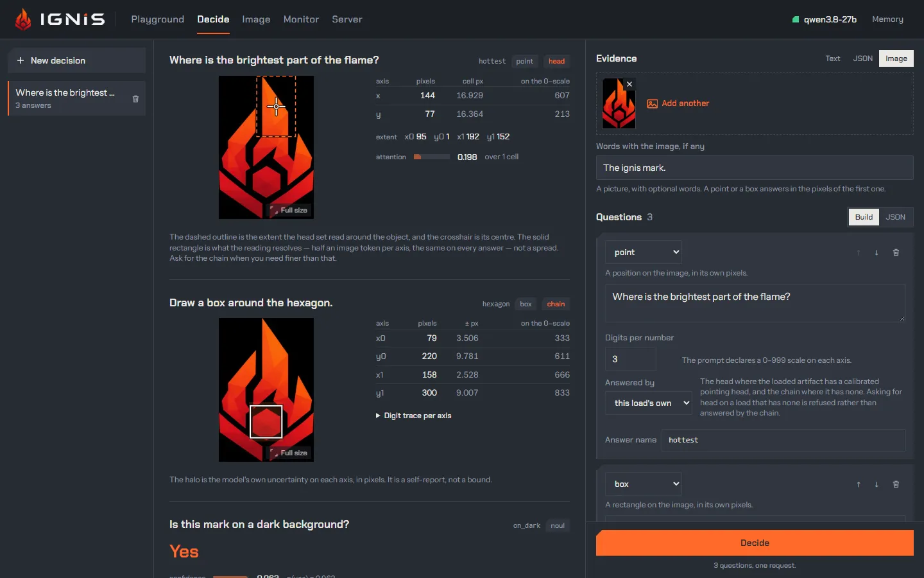
Task: Select the 'Where is the brightest' decision in the sidebar
Action: click(x=76, y=98)
